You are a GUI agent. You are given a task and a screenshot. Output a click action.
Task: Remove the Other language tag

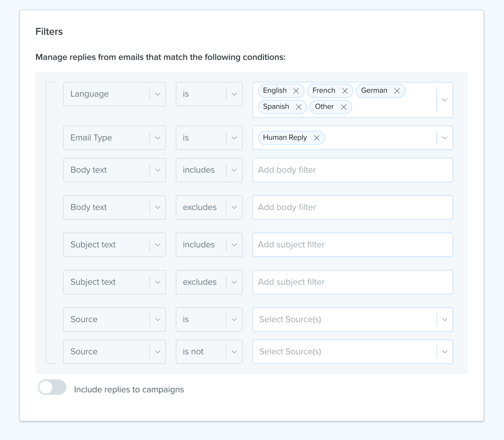(x=344, y=107)
